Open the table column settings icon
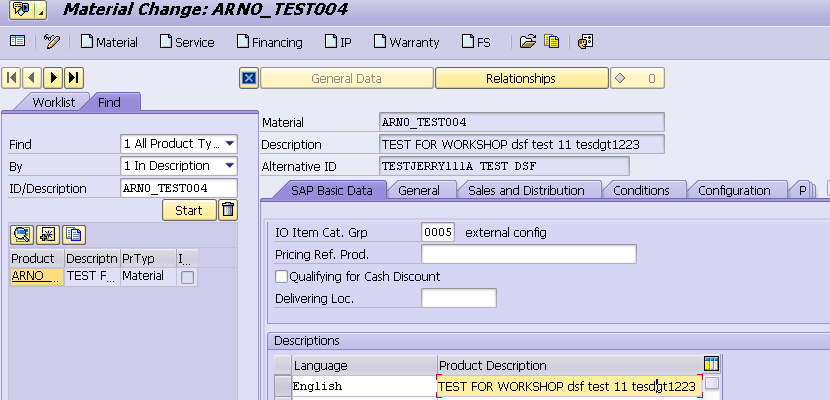This screenshot has height=400, width=830. (711, 365)
